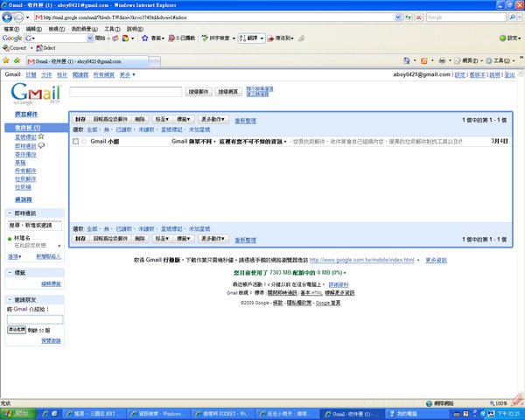
Task: Click the Google logo on toolbar
Action: 12,38
